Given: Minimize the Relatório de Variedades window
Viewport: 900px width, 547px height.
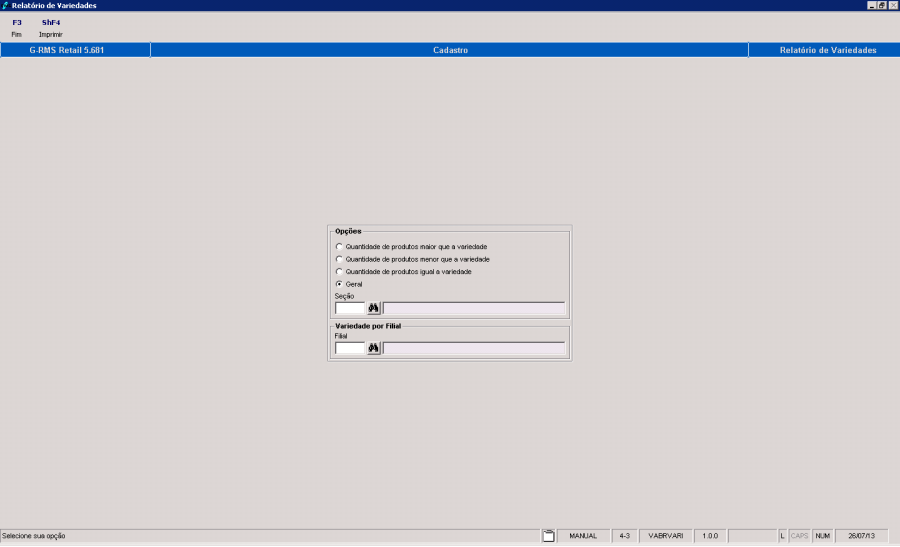Looking at the screenshot, I should point(872,5).
